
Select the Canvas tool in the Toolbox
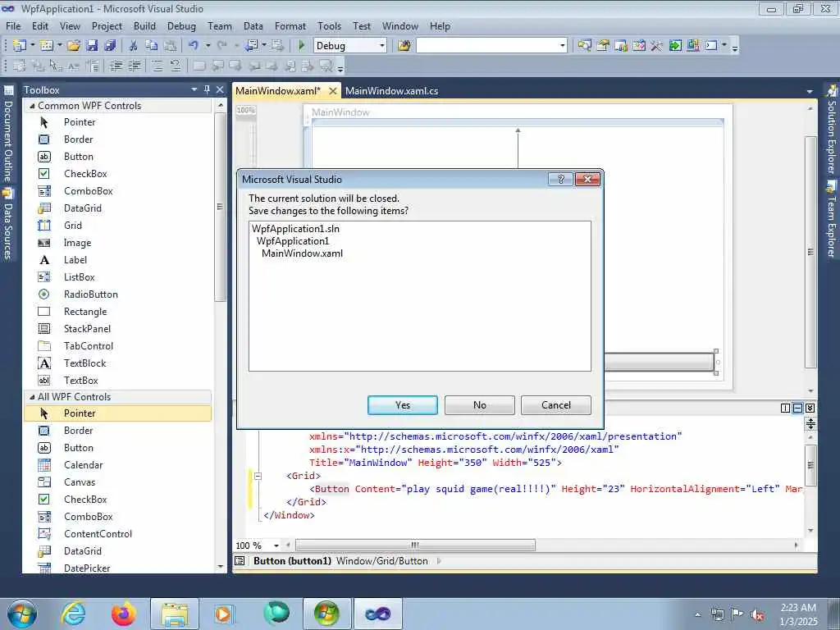118,482
